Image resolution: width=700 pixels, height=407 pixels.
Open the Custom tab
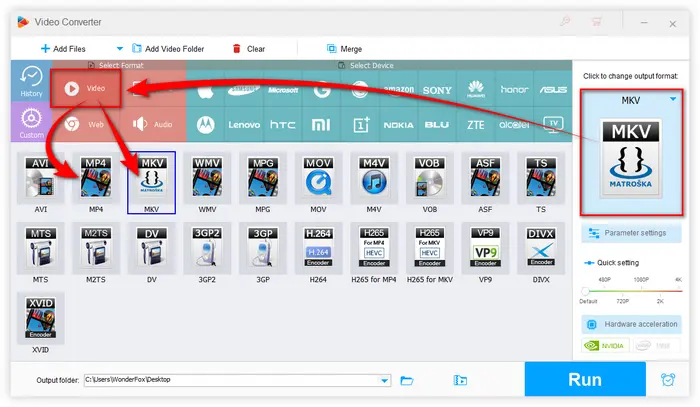31,122
